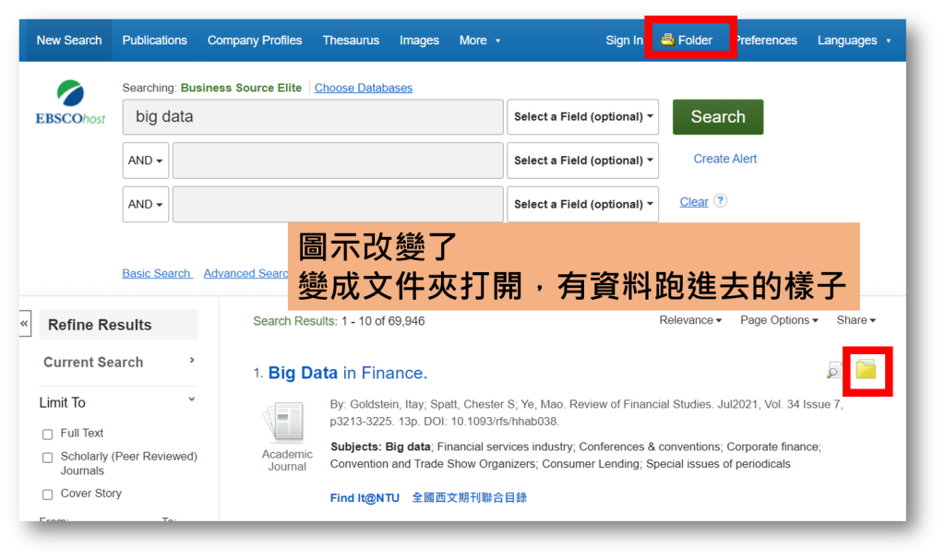Switch to Basic Search
The width and height of the screenshot is (945, 560).
tap(157, 274)
